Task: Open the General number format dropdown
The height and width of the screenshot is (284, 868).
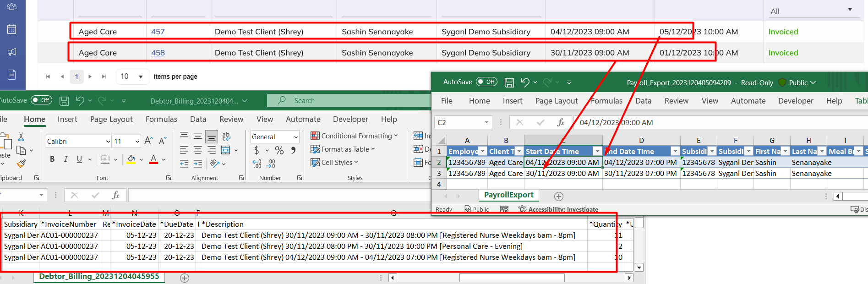Action: 295,137
